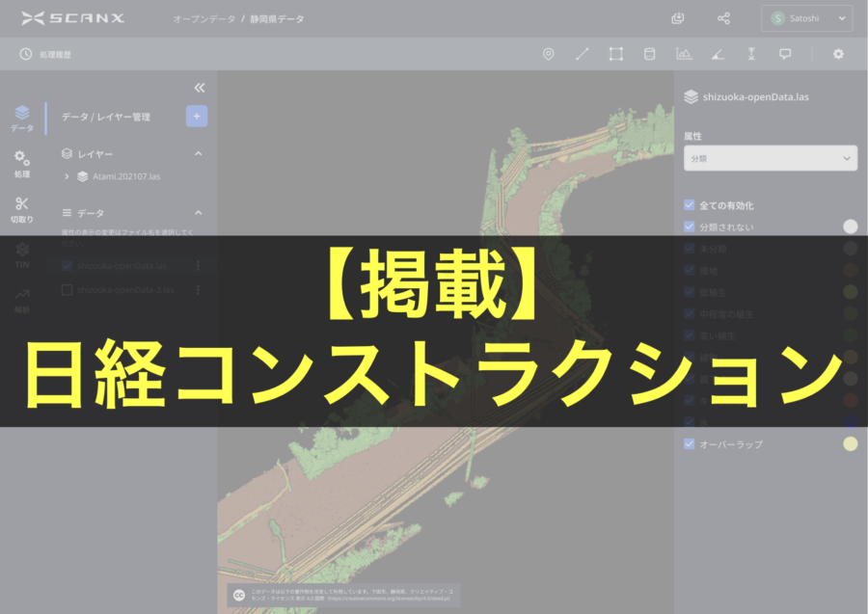Open the 属性 分類 dropdown
The width and height of the screenshot is (868, 614).
770,158
